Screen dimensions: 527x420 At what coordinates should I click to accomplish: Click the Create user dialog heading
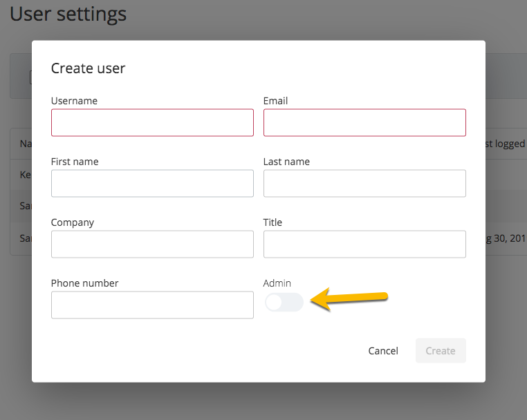click(88, 68)
